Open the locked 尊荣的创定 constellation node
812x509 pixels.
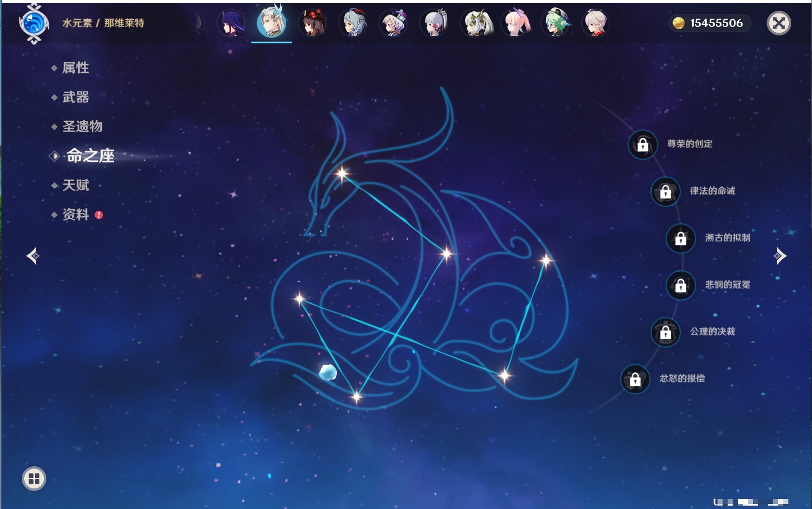coord(643,145)
